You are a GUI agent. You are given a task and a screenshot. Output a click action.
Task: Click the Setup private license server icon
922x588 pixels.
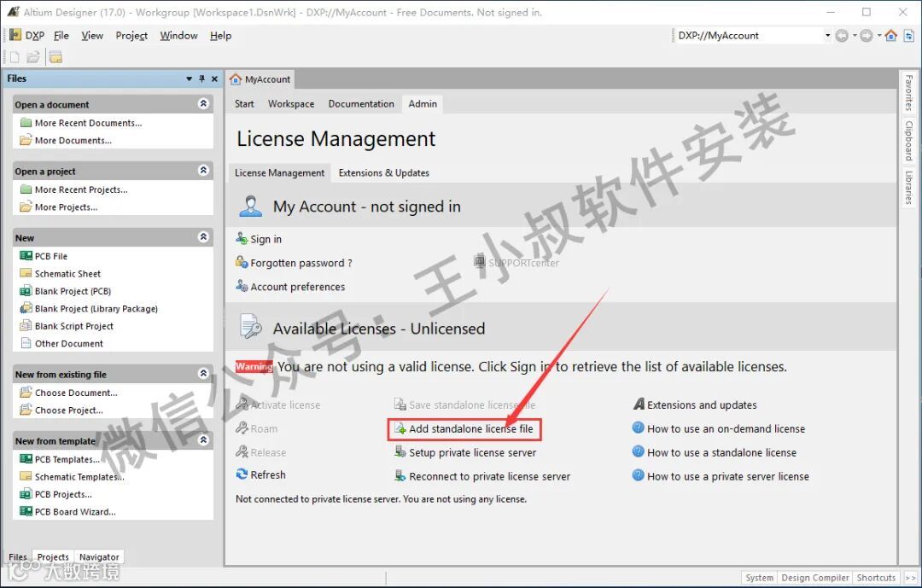(400, 452)
